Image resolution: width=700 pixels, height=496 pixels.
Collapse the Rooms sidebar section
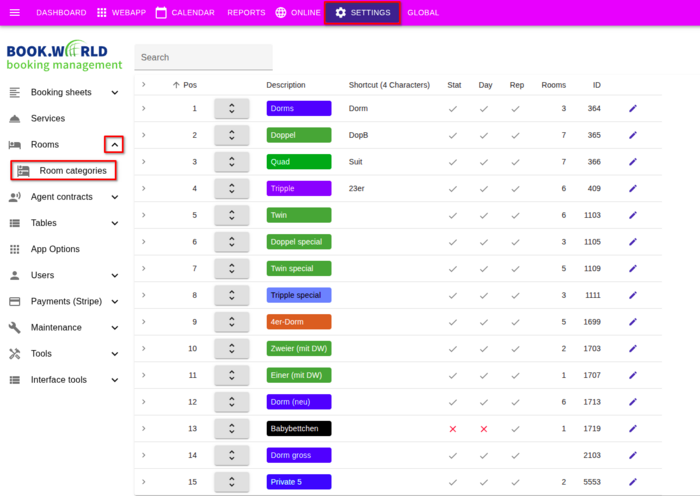114,145
